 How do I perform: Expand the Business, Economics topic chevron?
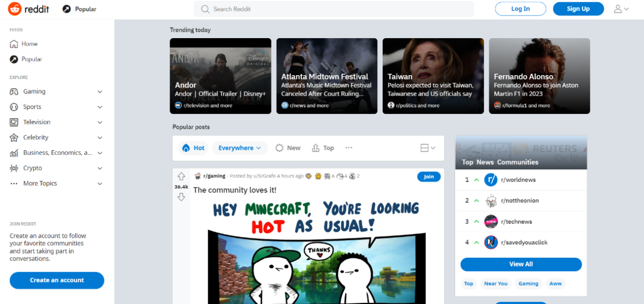[x=100, y=153]
